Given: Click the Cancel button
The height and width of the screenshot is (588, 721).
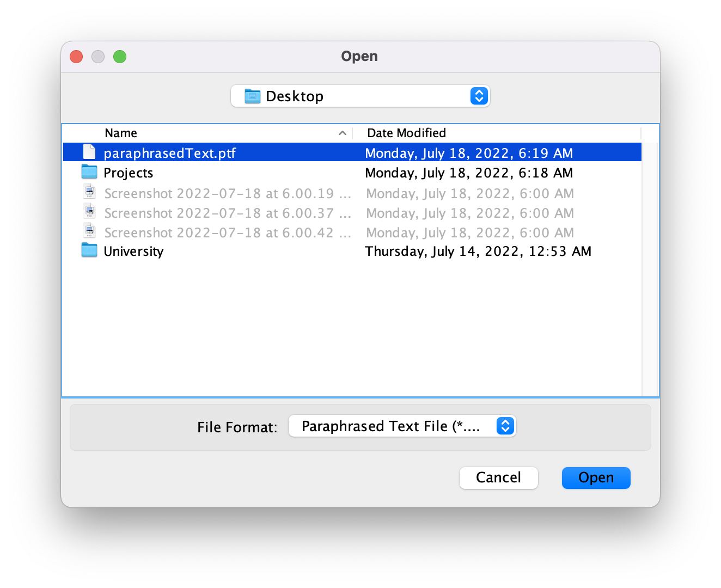Looking at the screenshot, I should (x=498, y=477).
